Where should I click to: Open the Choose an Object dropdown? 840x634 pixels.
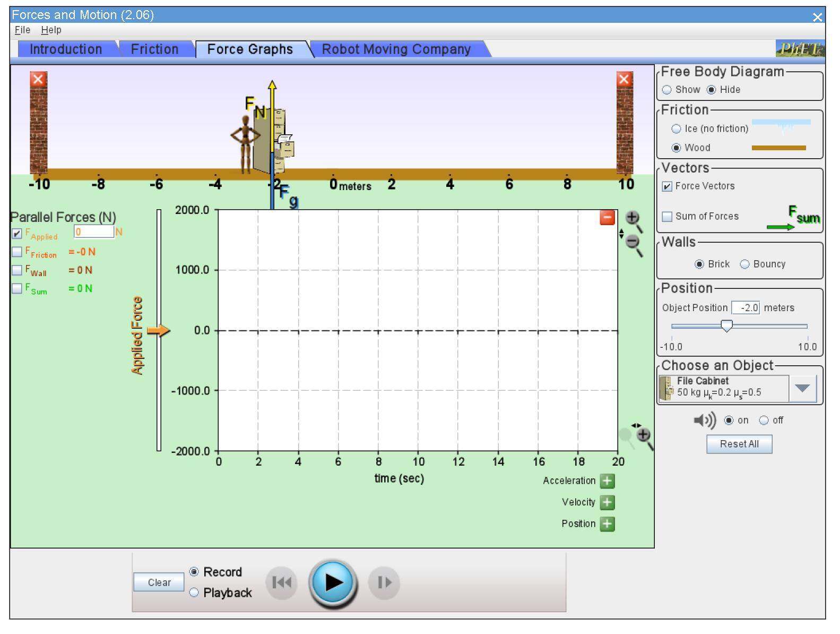point(802,388)
